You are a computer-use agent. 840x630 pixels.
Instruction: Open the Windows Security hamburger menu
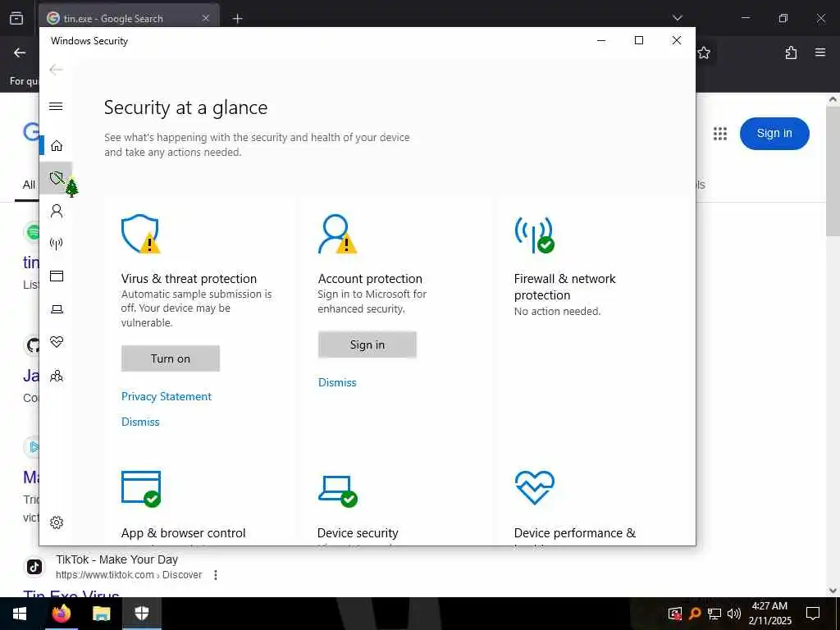(x=56, y=106)
